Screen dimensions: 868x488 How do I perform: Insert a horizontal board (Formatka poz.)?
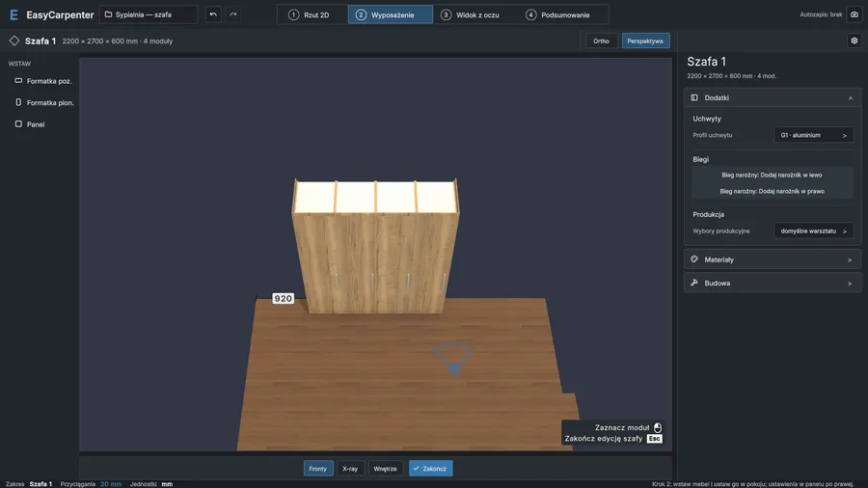(x=43, y=81)
